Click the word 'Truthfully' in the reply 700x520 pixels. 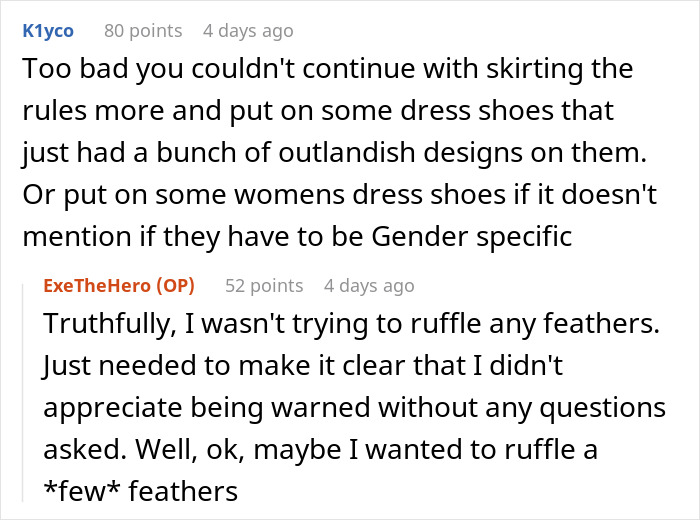pyautogui.click(x=103, y=325)
